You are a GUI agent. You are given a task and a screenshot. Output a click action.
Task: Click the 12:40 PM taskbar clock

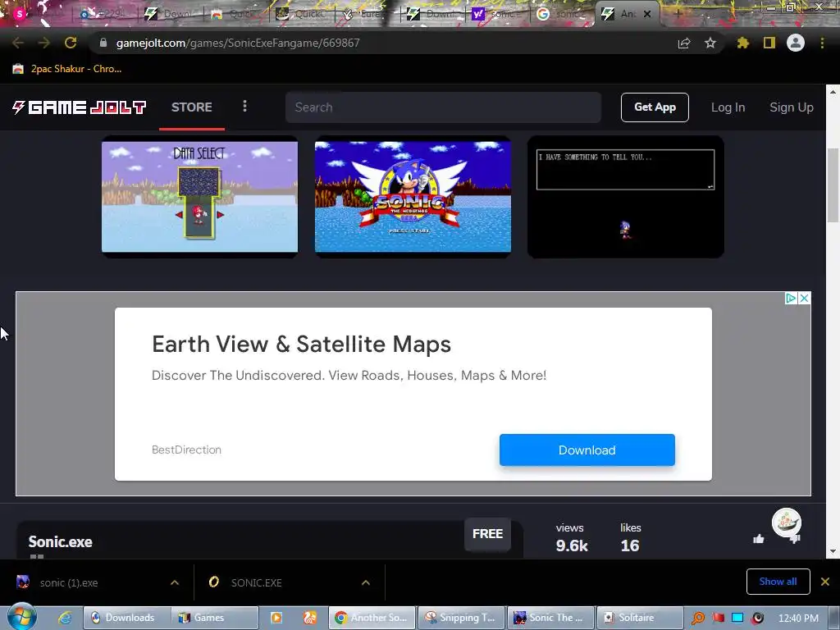(798, 619)
